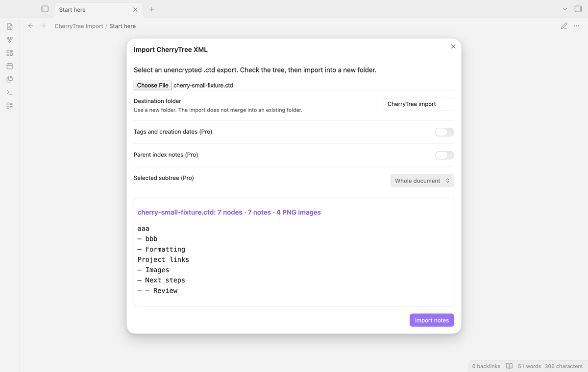This screenshot has height=372, width=588.
Task: Click the Project links tree row
Action: [163, 259]
